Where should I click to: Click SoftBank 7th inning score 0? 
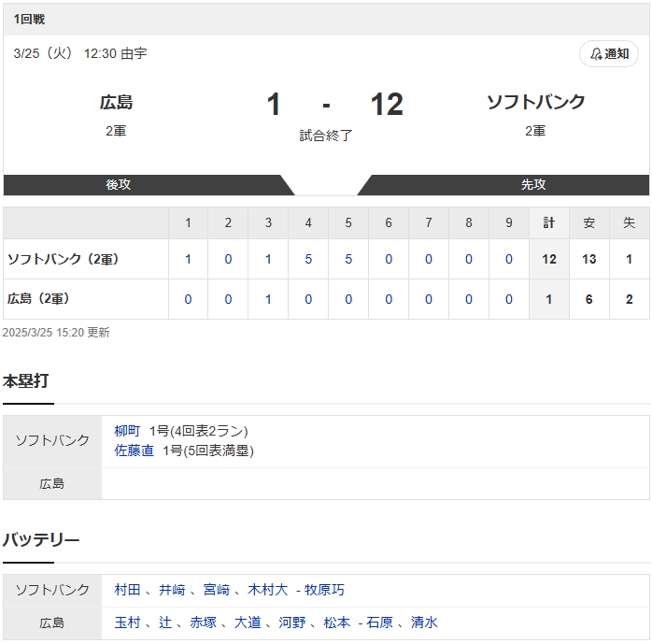click(429, 259)
